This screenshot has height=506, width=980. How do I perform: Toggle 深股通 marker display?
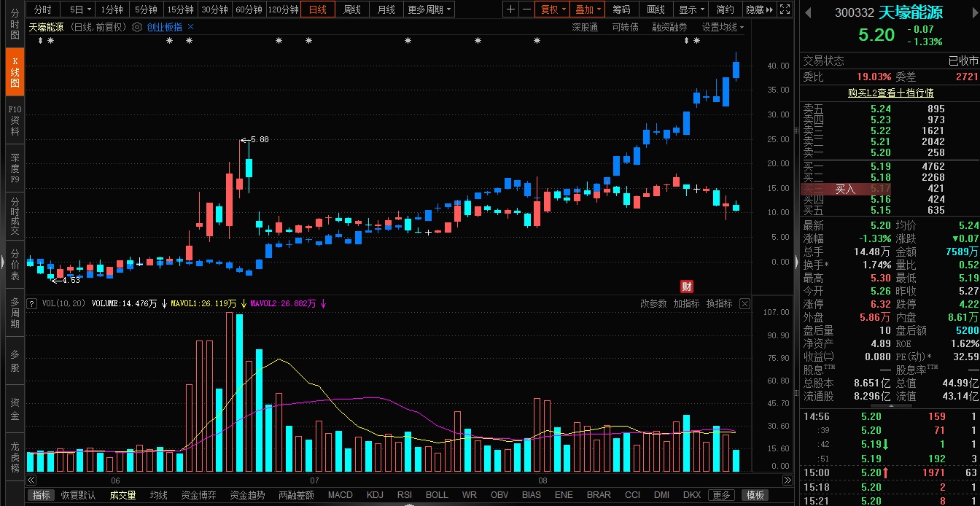(585, 27)
